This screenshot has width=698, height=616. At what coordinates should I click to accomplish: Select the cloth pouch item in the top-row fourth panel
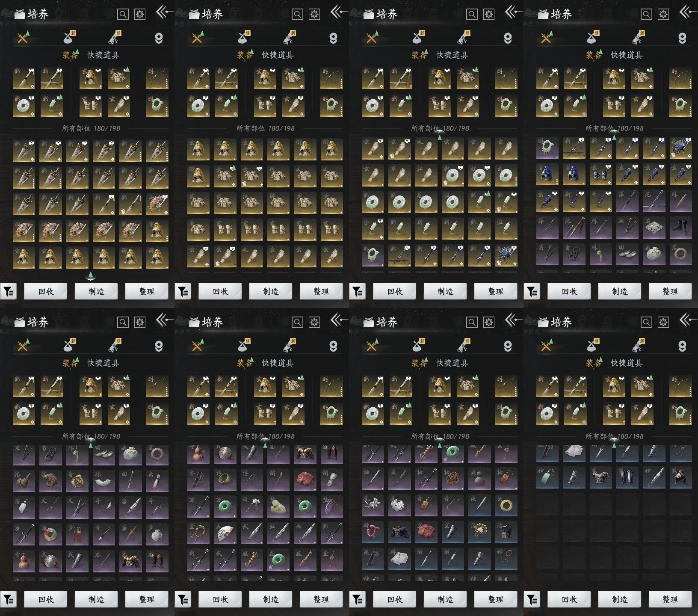tap(654, 254)
